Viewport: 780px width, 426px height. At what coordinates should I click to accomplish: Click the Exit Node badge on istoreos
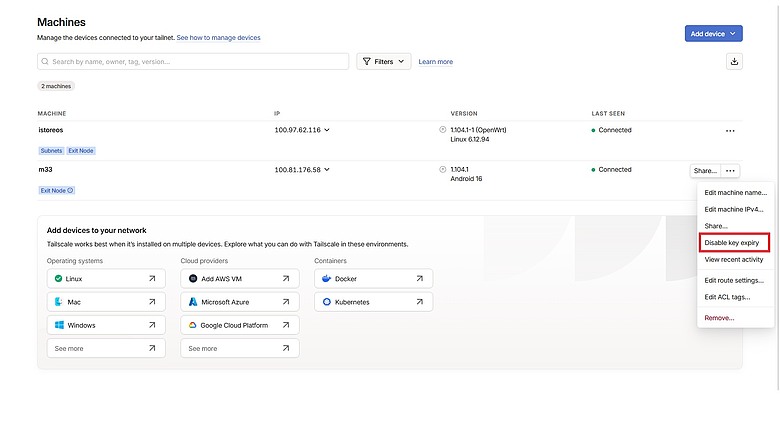(x=81, y=151)
